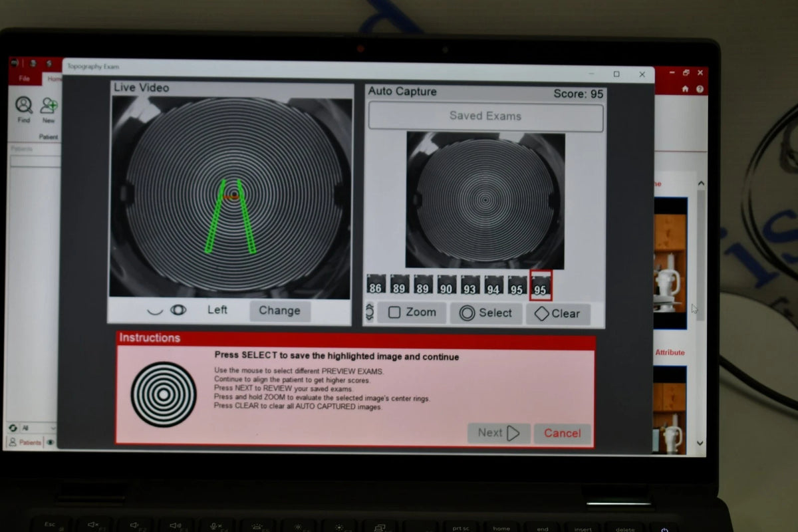This screenshot has height=532, width=798.
Task: Click the green refresh icon beside All
Action: pyautogui.click(x=13, y=428)
